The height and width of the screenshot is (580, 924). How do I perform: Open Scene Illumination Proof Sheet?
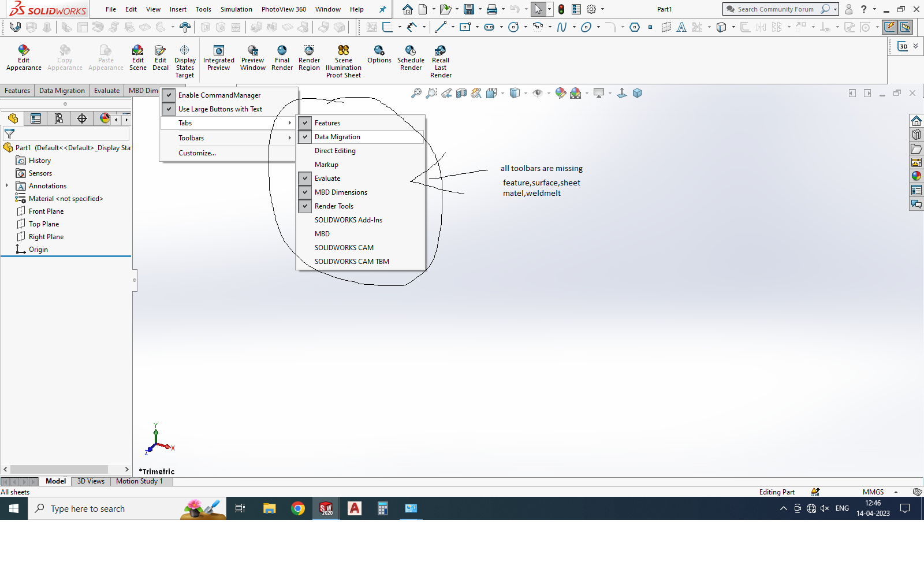tap(344, 61)
